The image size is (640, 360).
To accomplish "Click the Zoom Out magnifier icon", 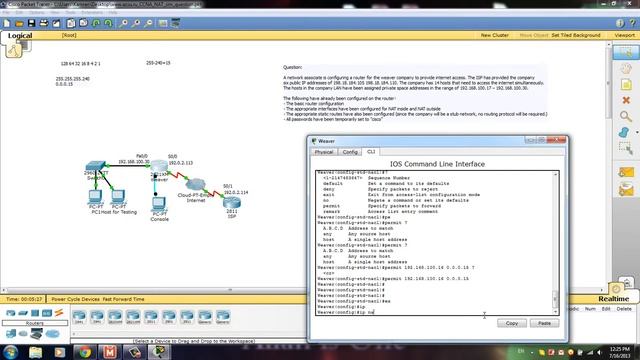I will pyautogui.click(x=149, y=24).
